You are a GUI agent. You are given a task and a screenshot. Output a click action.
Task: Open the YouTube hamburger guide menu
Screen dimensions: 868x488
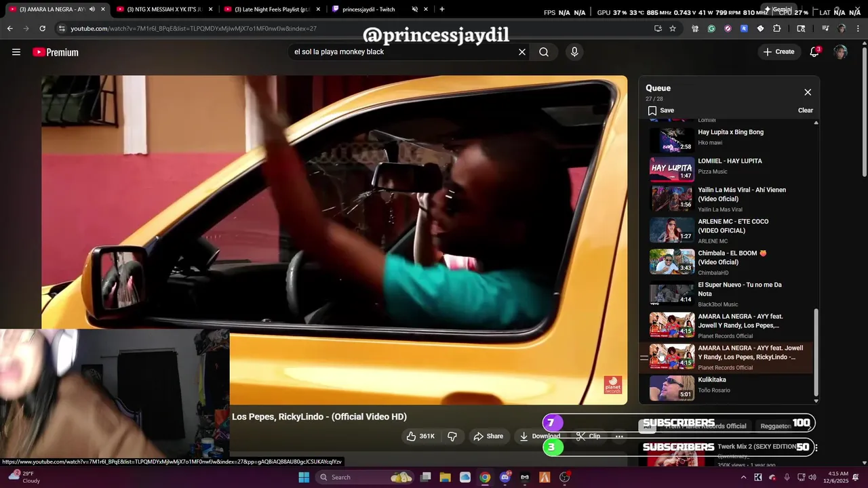click(x=16, y=52)
